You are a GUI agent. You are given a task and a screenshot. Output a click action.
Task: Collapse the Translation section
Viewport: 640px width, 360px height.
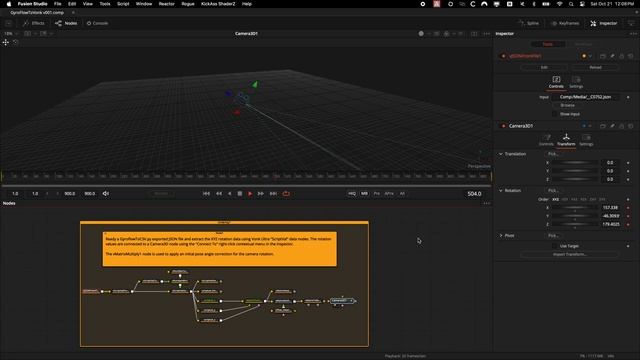tap(501, 154)
